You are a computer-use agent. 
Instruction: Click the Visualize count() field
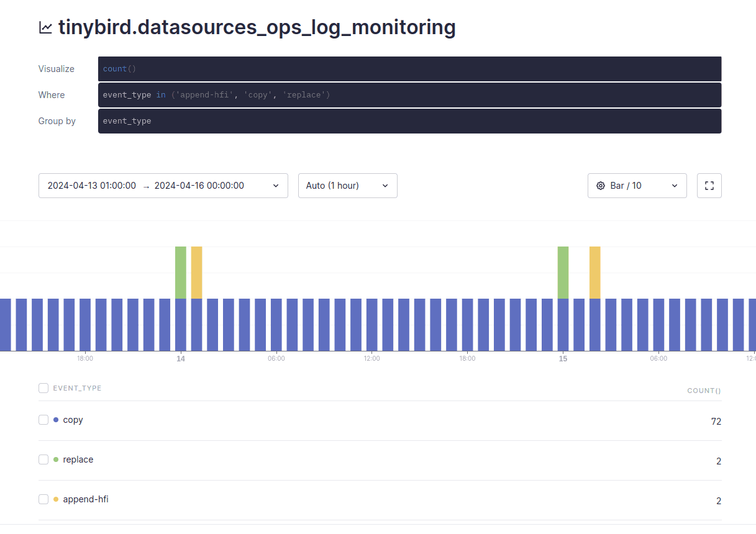pyautogui.click(x=410, y=69)
